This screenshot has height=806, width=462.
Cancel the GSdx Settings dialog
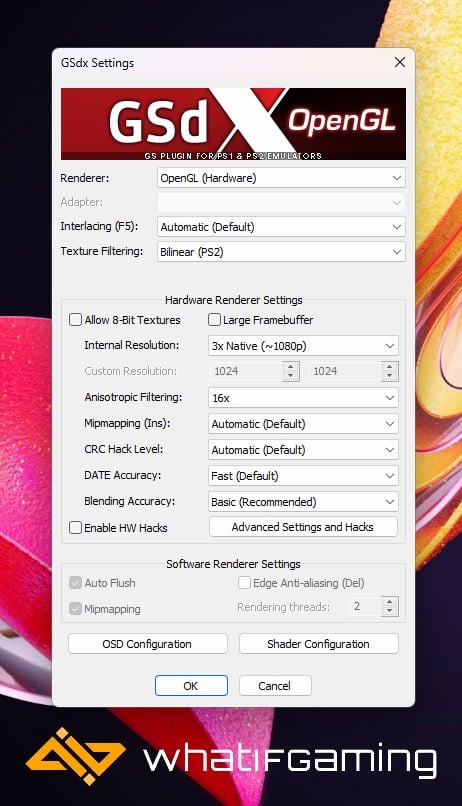275,686
